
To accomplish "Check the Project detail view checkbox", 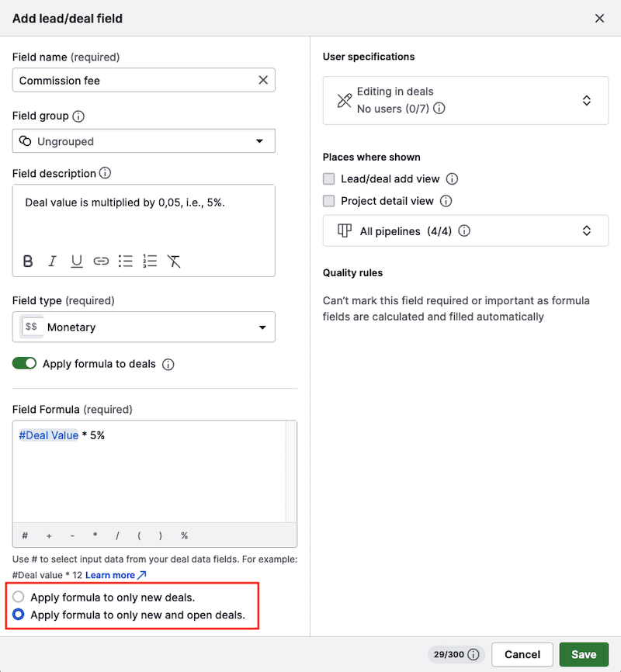I will point(329,201).
